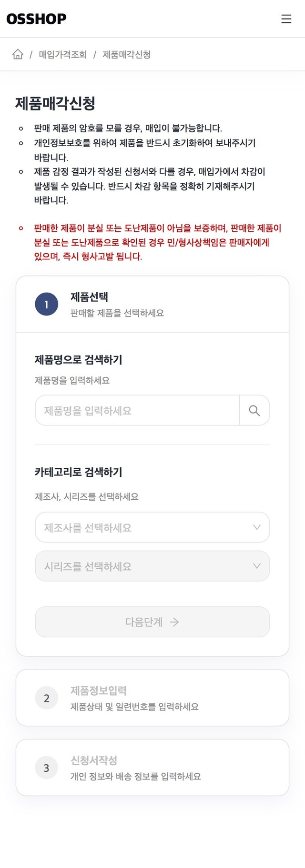Click the OSSHOP logo

point(36,19)
